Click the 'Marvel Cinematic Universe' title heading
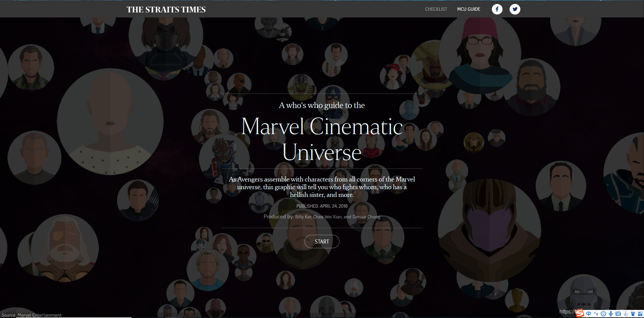Screen dimensions: 644x318 pyautogui.click(x=322, y=139)
